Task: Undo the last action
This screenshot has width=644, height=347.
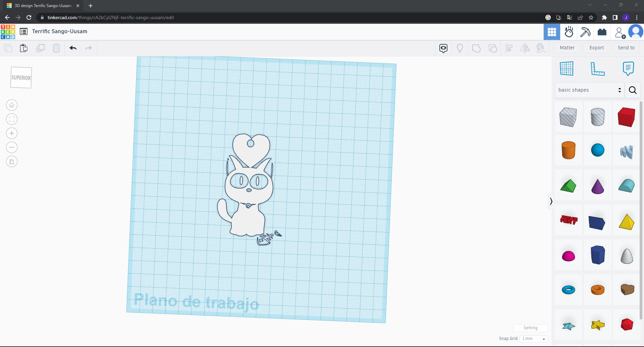Action: pos(73,48)
